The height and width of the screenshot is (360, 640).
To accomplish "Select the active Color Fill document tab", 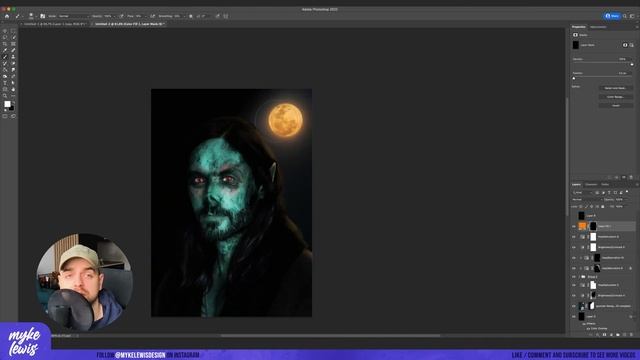I will click(x=129, y=24).
